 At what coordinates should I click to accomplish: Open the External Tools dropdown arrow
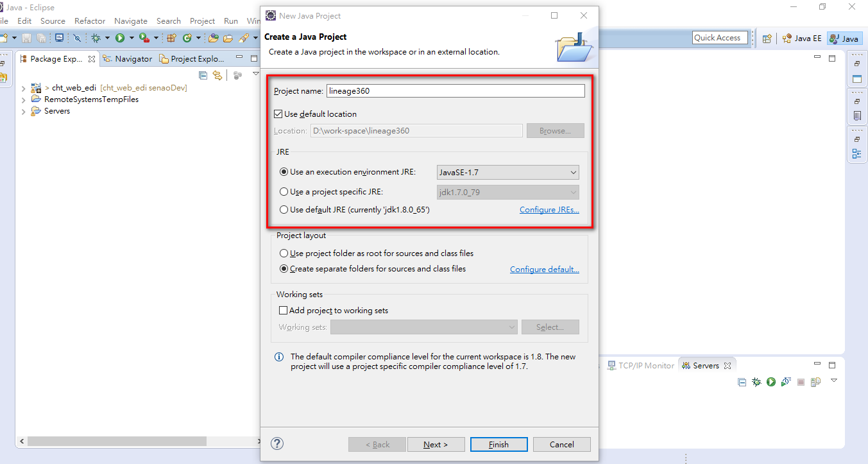[x=156, y=38]
